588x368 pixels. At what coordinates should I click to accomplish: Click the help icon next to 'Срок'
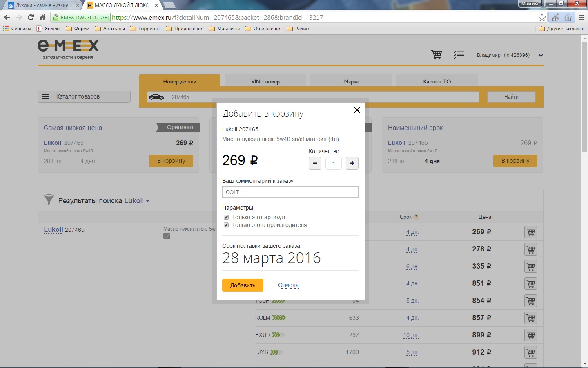(x=416, y=217)
